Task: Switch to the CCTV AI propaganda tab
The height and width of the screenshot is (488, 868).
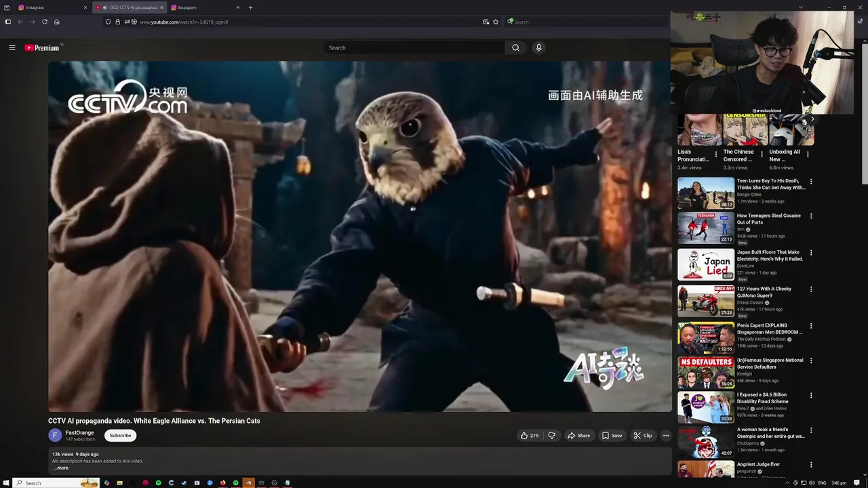Action: tap(129, 7)
